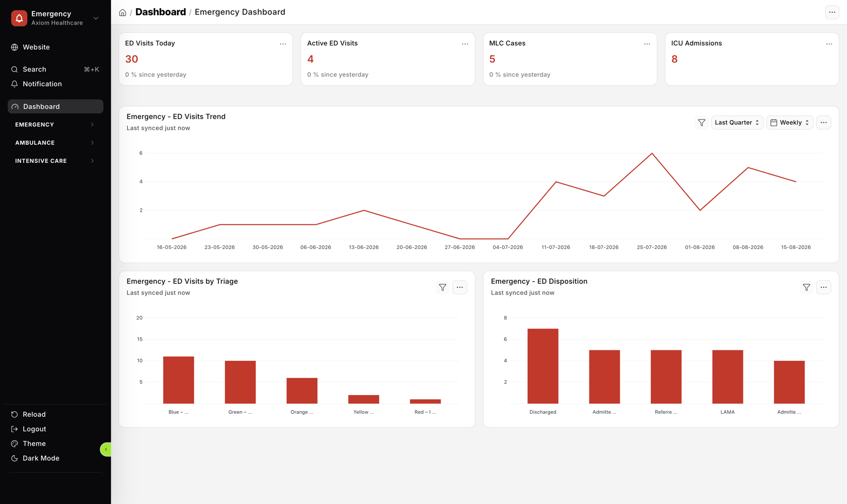This screenshot has width=847, height=504.
Task: Click Emergency Dashboard breadcrumb text
Action: click(x=240, y=12)
